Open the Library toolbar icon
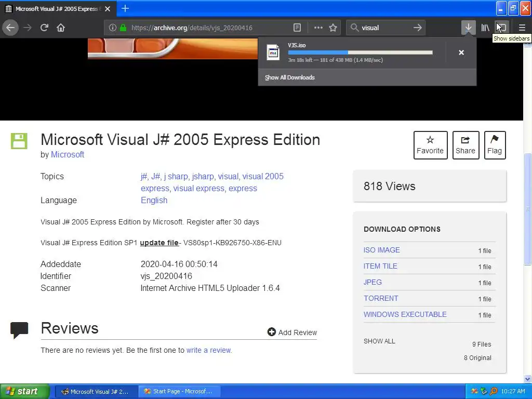Image resolution: width=532 pixels, height=399 pixels. pos(485,28)
